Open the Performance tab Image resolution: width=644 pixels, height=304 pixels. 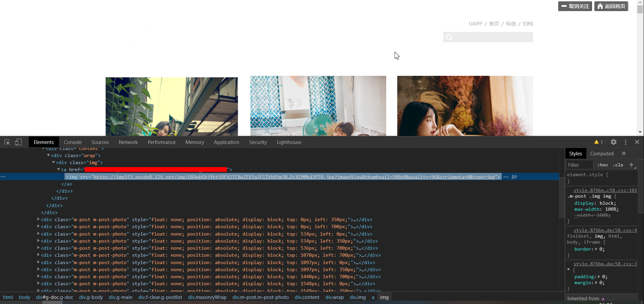coord(162,142)
